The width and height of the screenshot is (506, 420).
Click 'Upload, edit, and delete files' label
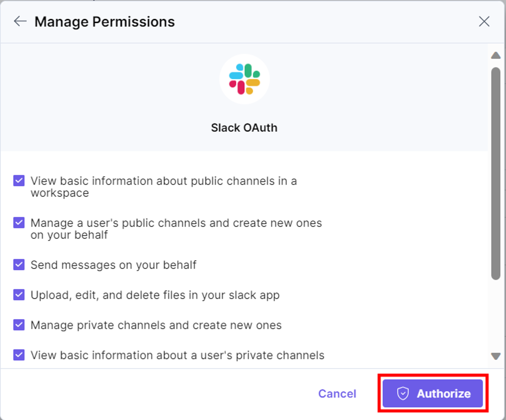(x=155, y=295)
